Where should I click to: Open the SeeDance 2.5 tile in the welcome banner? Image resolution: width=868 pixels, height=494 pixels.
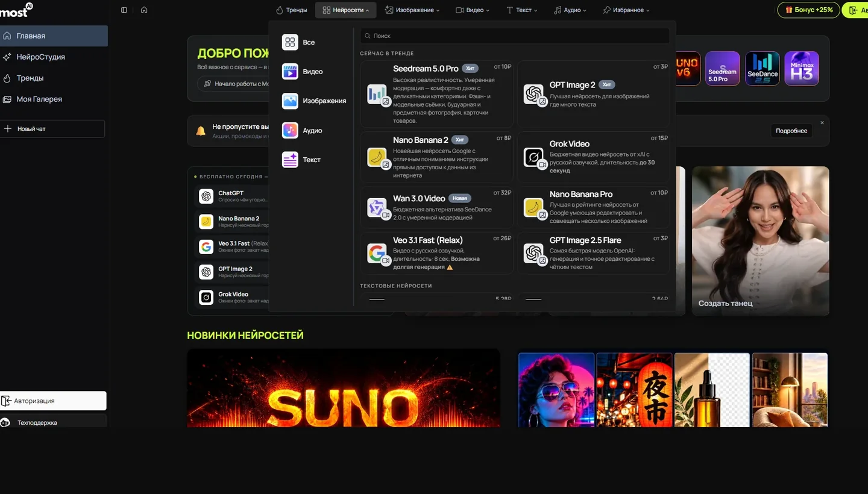(x=763, y=69)
